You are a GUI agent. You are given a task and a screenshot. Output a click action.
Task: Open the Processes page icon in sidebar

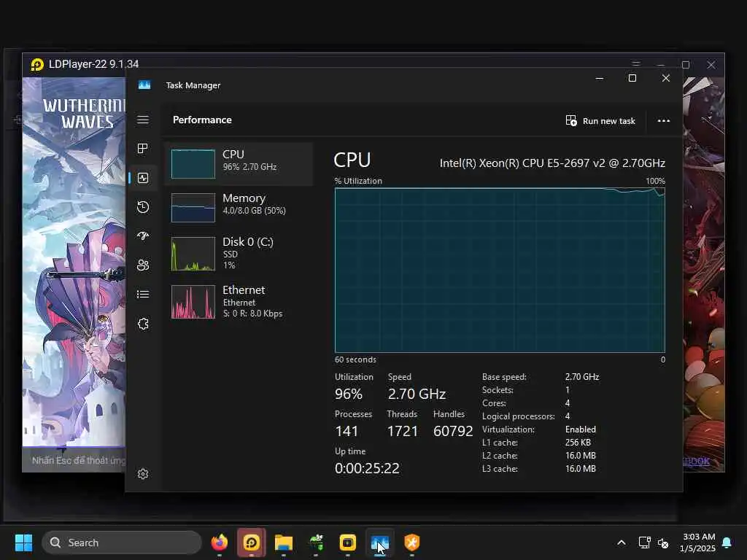[x=143, y=149]
